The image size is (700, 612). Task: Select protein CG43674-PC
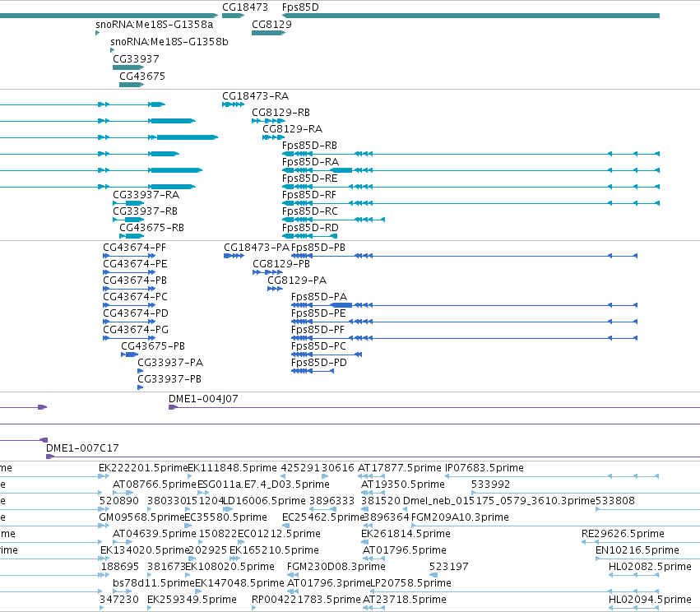pyautogui.click(x=135, y=297)
